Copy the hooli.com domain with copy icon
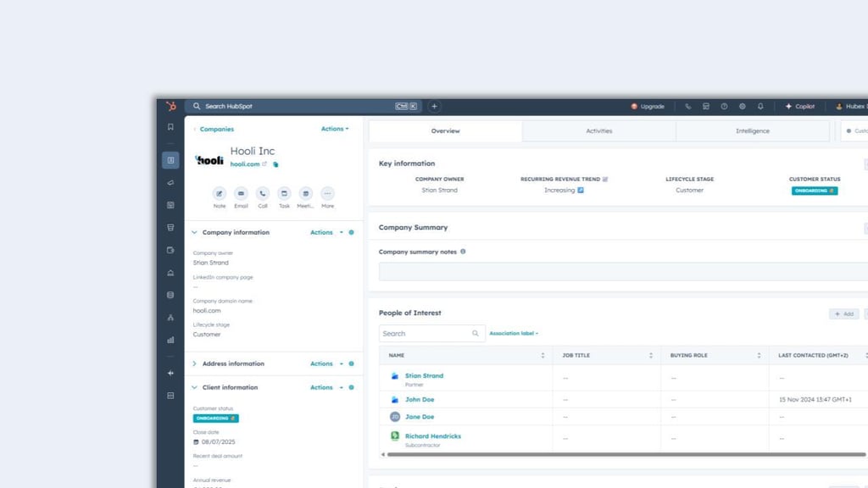 point(275,164)
